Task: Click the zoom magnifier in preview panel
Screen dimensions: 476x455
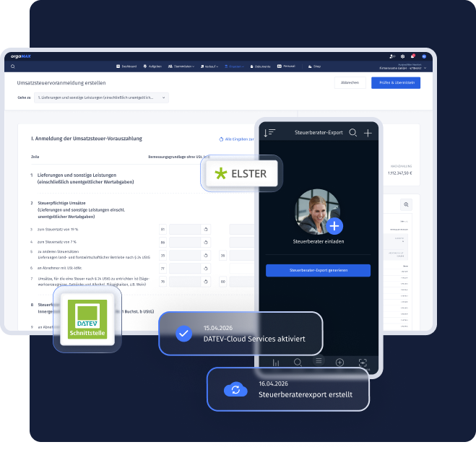Action: point(406,204)
